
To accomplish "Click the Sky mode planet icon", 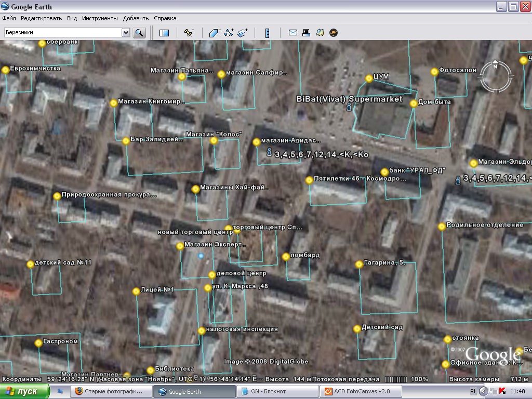I will pos(334,33).
